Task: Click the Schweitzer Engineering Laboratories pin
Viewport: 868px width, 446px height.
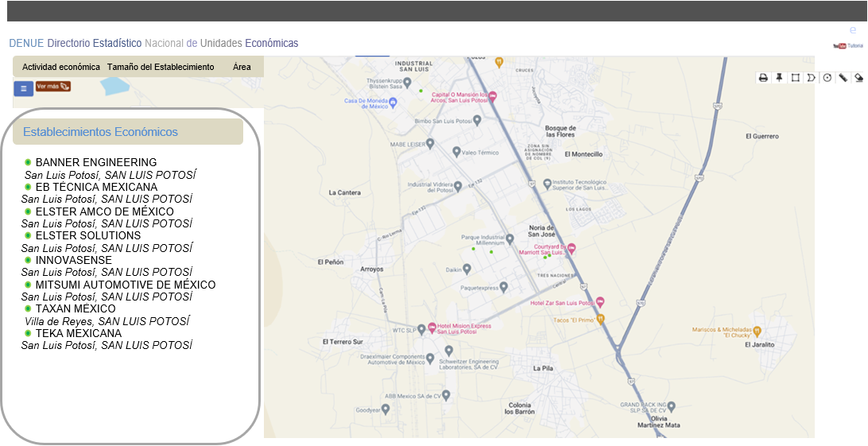Action: [449, 351]
